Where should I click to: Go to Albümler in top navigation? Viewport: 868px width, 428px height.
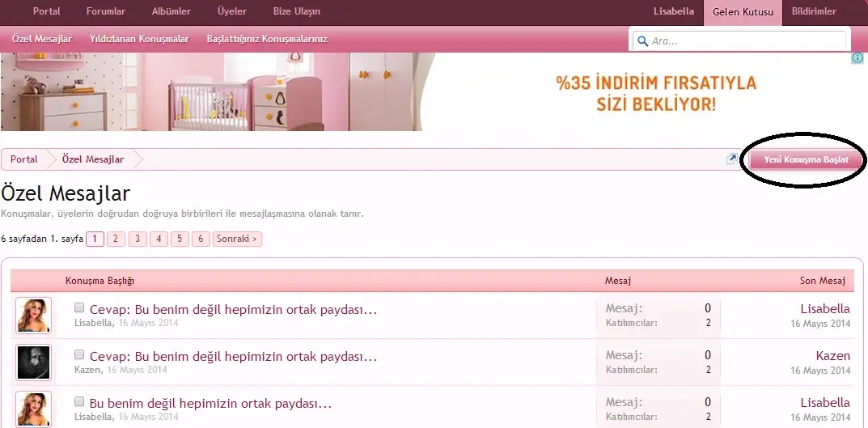[171, 11]
